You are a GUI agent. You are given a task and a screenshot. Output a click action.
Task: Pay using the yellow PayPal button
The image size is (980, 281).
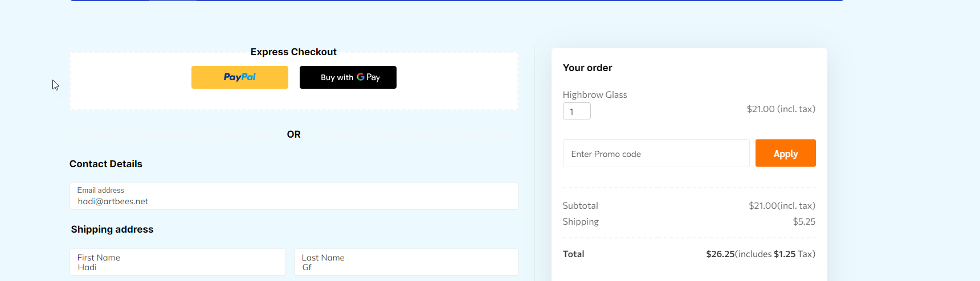pos(239,77)
